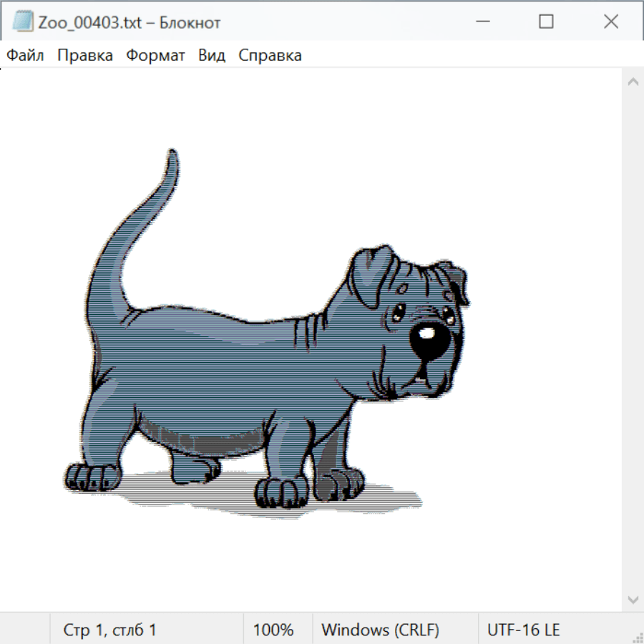Click the resize grip in window corner
The height and width of the screenshot is (644, 644).
[638, 638]
